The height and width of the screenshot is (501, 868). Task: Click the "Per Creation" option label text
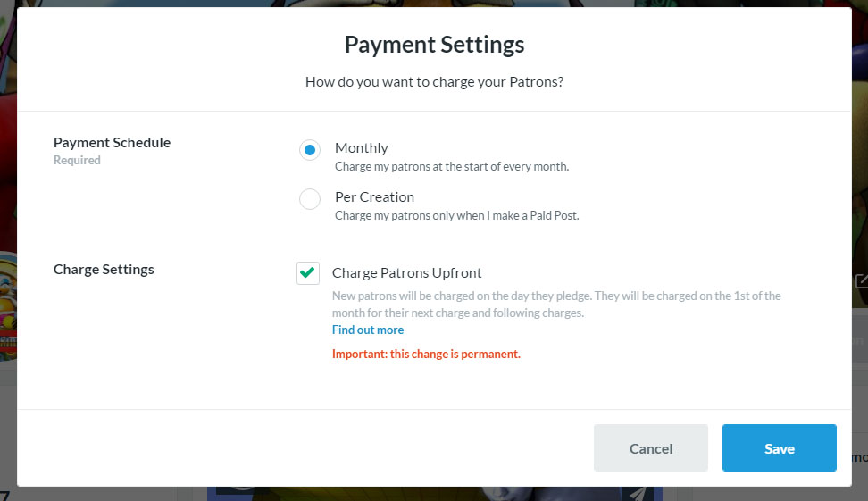tap(374, 196)
